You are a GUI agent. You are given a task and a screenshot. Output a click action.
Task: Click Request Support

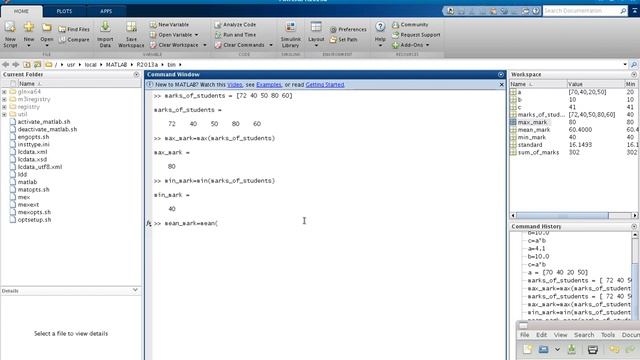click(416, 35)
